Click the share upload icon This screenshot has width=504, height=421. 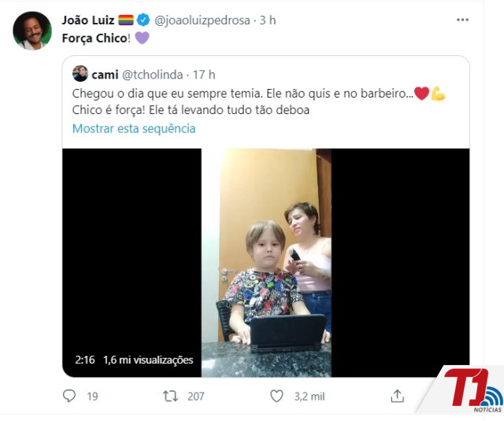pos(397,396)
